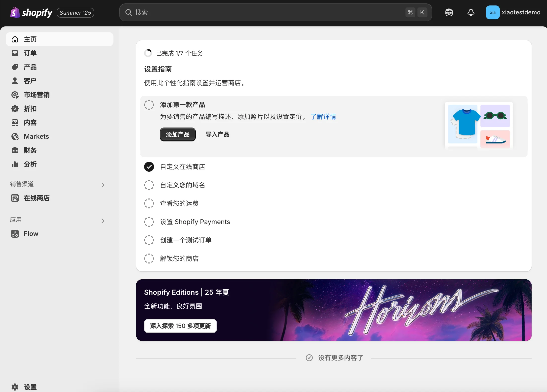Expand 解锁您的商店 task
Screen dimensions: 547x392
tap(179, 259)
